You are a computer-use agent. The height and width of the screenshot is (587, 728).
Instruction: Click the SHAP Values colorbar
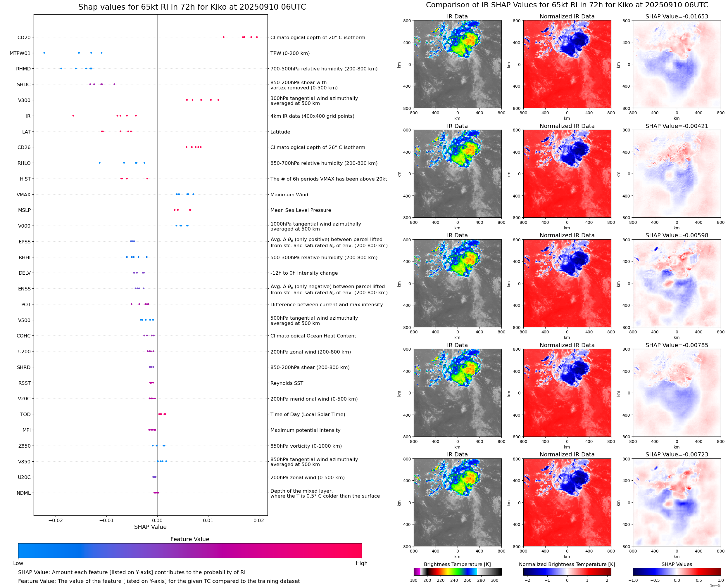pyautogui.click(x=677, y=572)
